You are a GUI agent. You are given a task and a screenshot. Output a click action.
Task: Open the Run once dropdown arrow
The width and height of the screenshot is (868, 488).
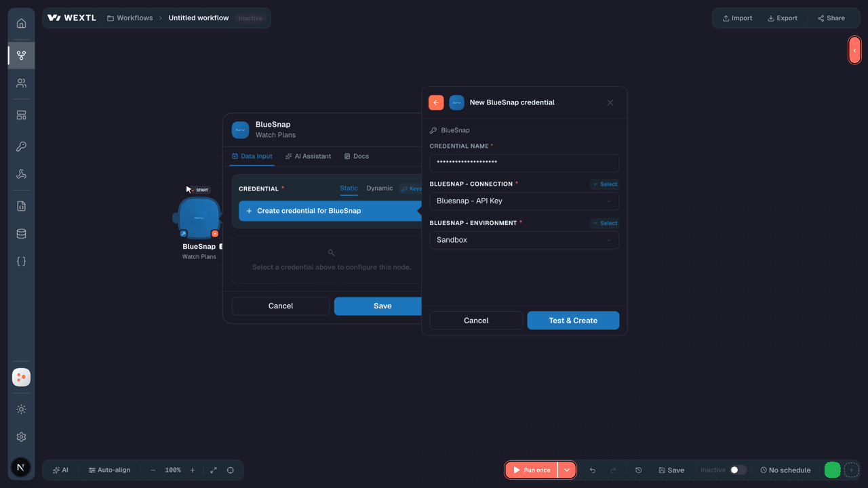coord(566,470)
